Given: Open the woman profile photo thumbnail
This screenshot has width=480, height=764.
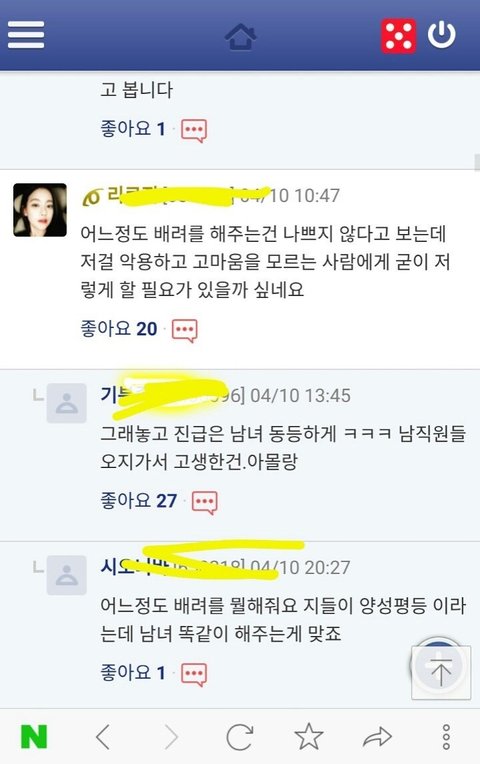Looking at the screenshot, I should 40,210.
